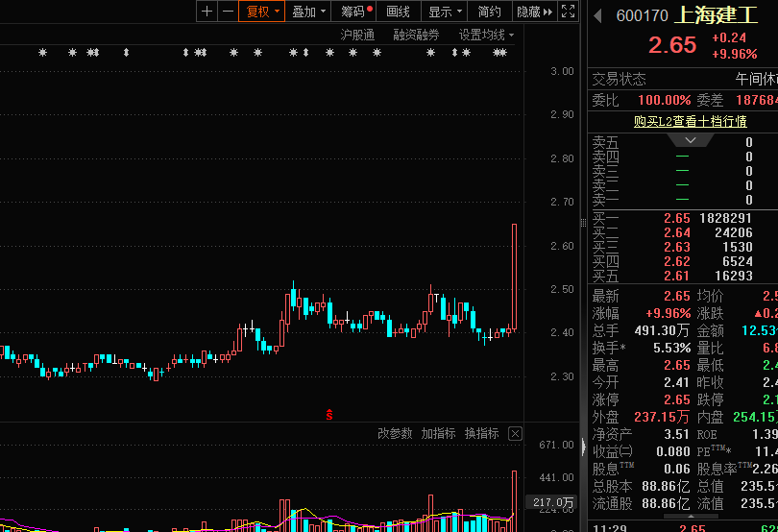The height and width of the screenshot is (532, 778).
Task: Zoom out the chart with minus button
Action: [228, 12]
